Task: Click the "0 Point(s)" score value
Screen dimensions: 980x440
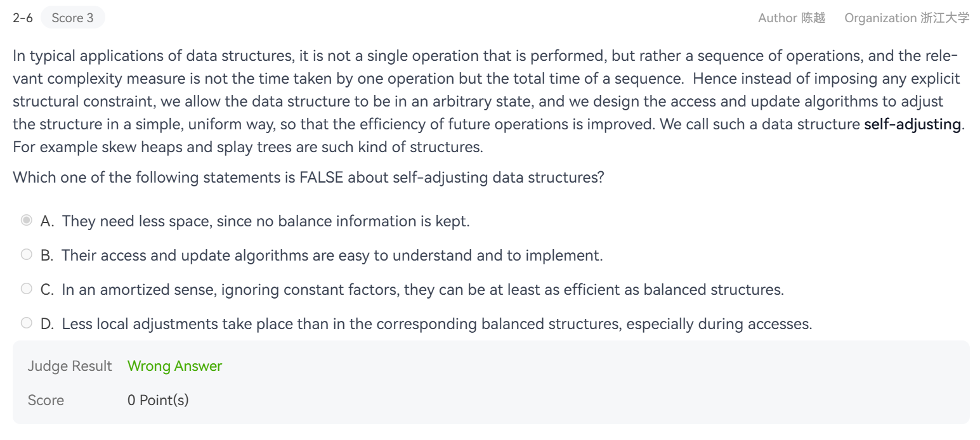Action: (158, 401)
